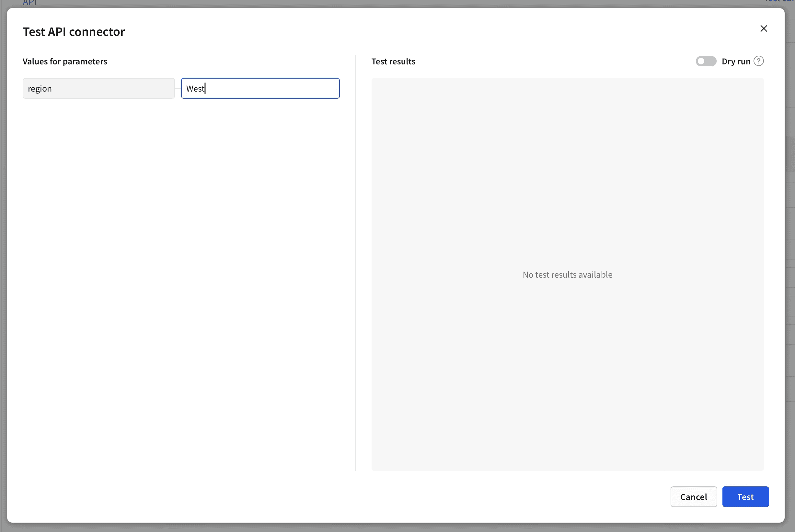Click the Test results heading
The height and width of the screenshot is (532, 795).
coord(393,61)
